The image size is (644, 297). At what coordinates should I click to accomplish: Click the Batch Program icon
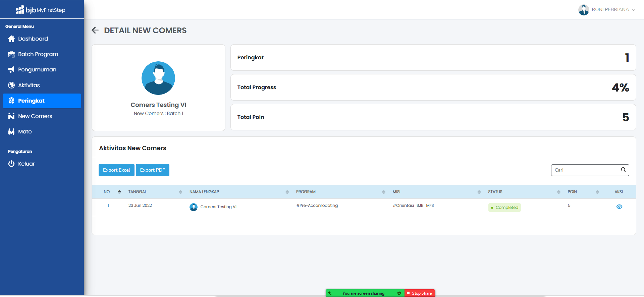click(11, 54)
